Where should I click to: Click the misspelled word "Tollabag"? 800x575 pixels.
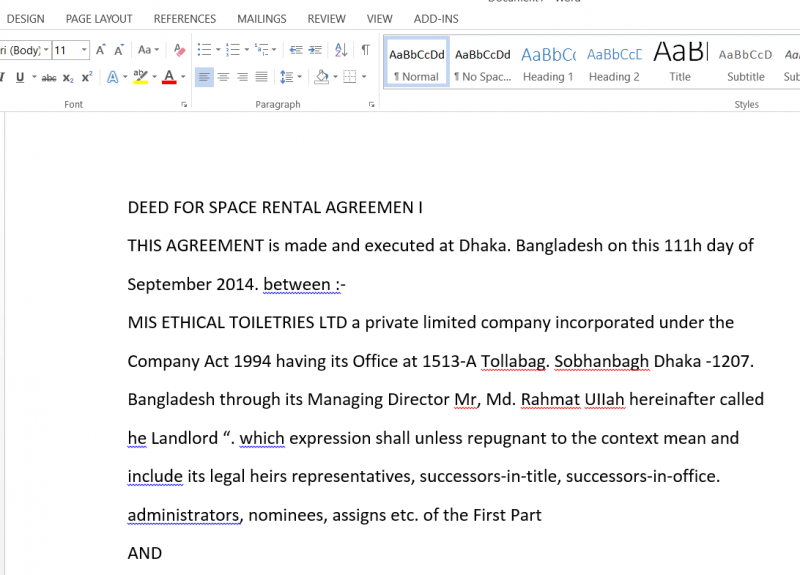(513, 362)
